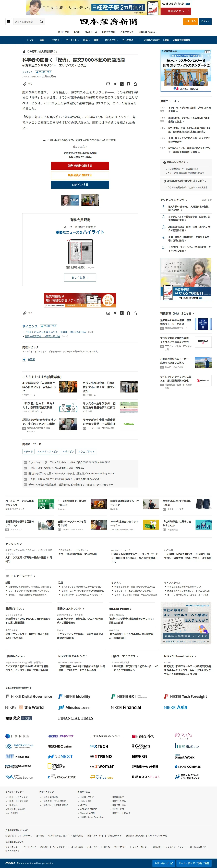Screen dimensions: 217x868
Task: Open the 人事ウオッチ menu item
Action: pyautogui.click(x=127, y=32)
